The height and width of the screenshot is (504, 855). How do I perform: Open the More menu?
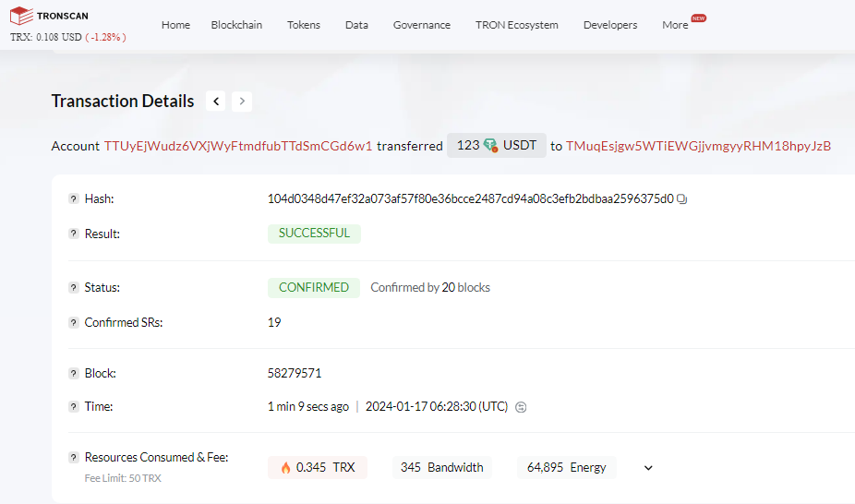coord(675,25)
